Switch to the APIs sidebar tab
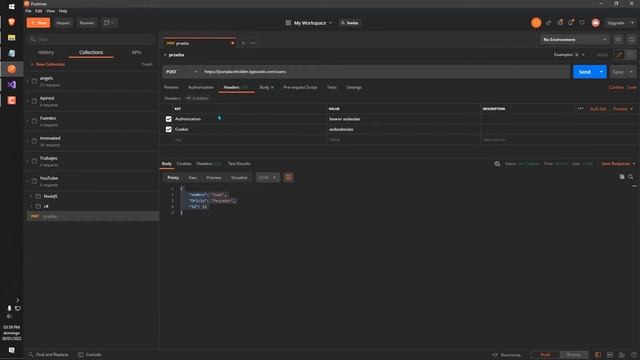640x360 pixels. point(136,52)
